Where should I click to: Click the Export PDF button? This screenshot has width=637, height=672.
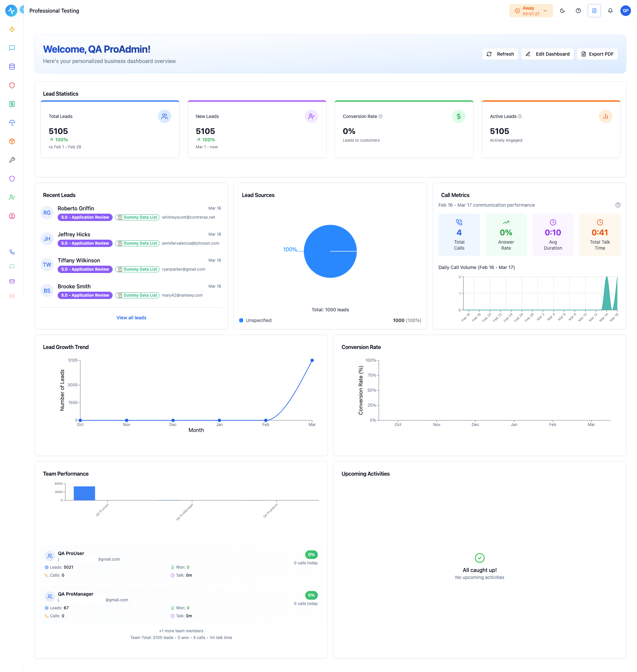[597, 54]
